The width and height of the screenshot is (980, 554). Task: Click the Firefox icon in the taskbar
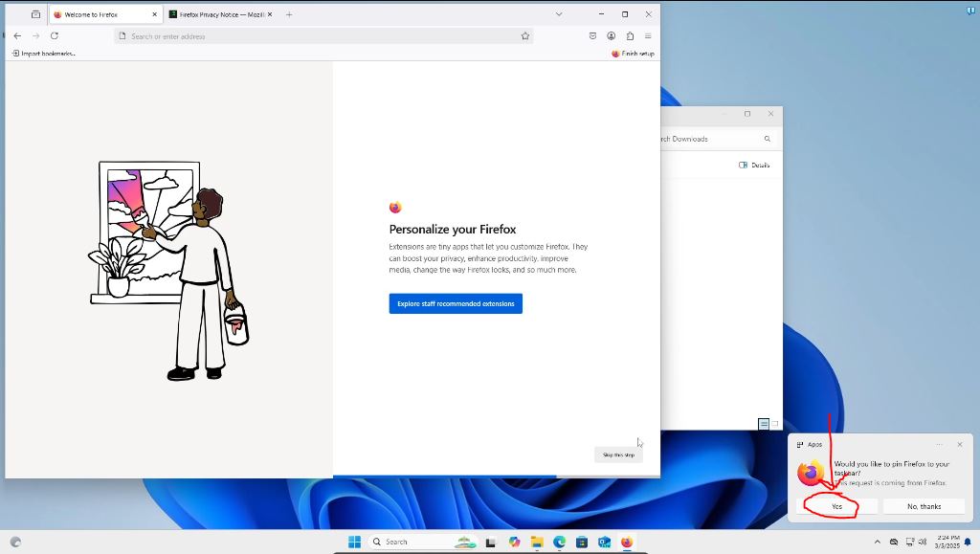(x=627, y=543)
